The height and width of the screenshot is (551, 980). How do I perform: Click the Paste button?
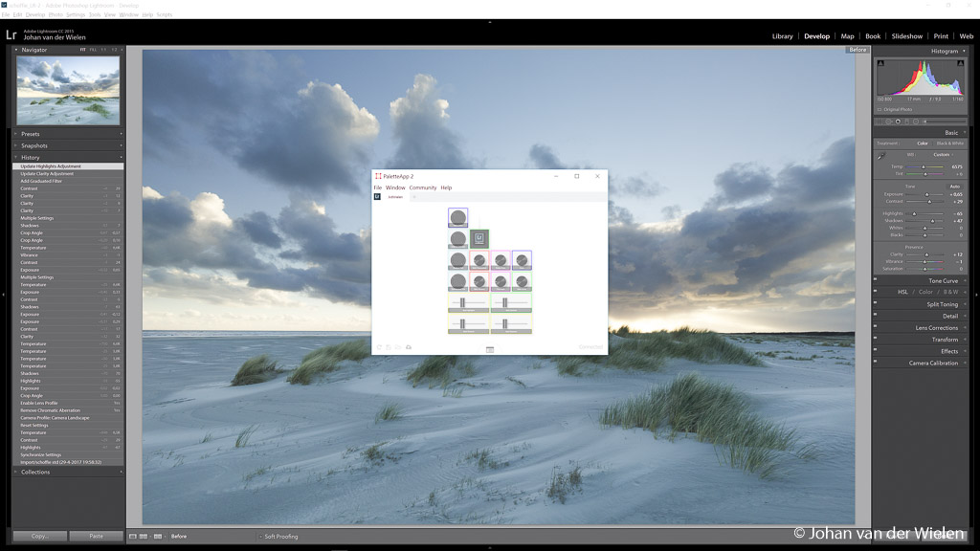tap(97, 536)
